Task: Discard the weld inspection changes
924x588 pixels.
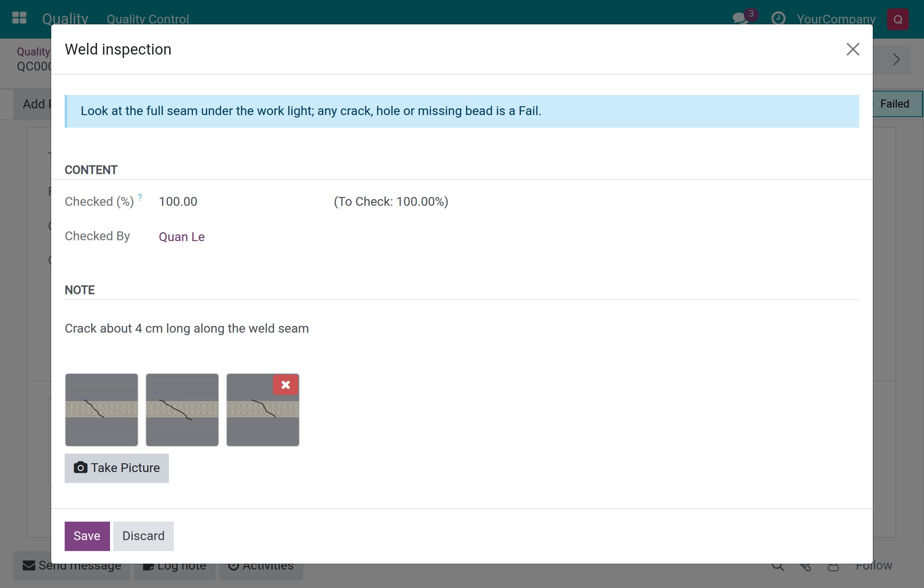Action: 143,536
